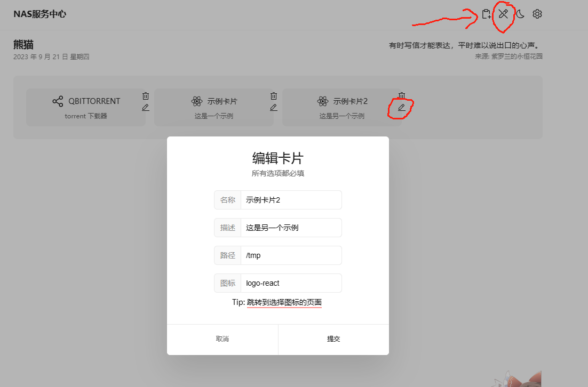This screenshot has height=387, width=588.
Task: Click the React logo on the 示例卡片2 card
Action: [x=322, y=101]
